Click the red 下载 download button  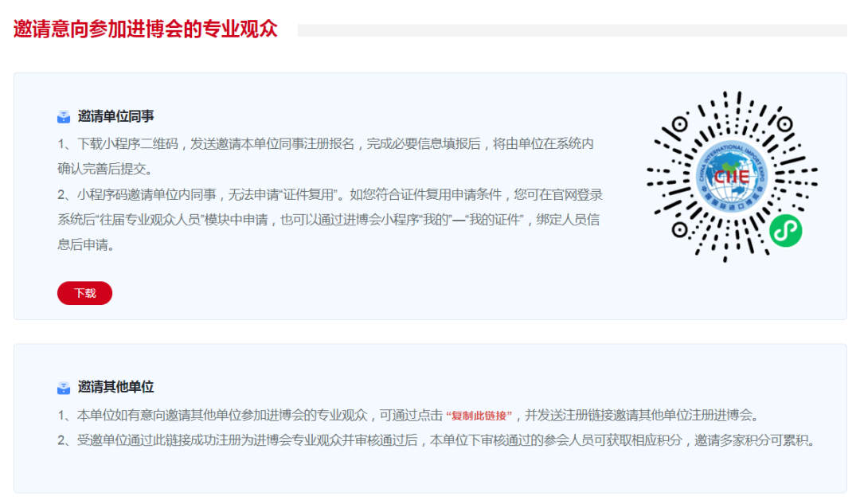tap(84, 293)
